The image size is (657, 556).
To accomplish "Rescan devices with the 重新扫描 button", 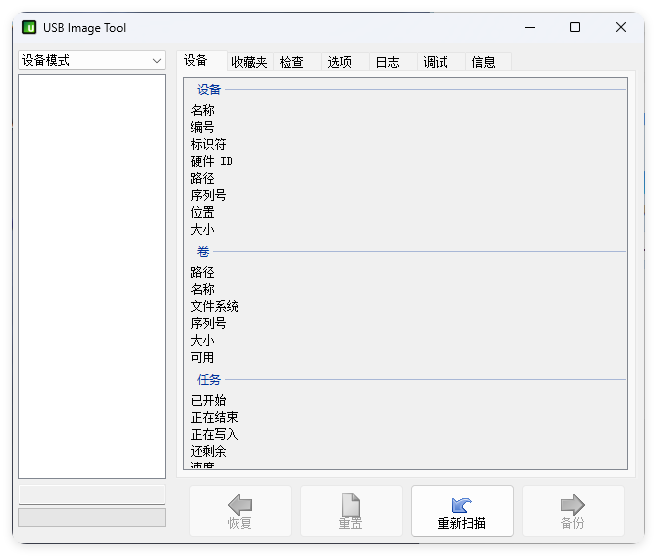I will click(462, 511).
